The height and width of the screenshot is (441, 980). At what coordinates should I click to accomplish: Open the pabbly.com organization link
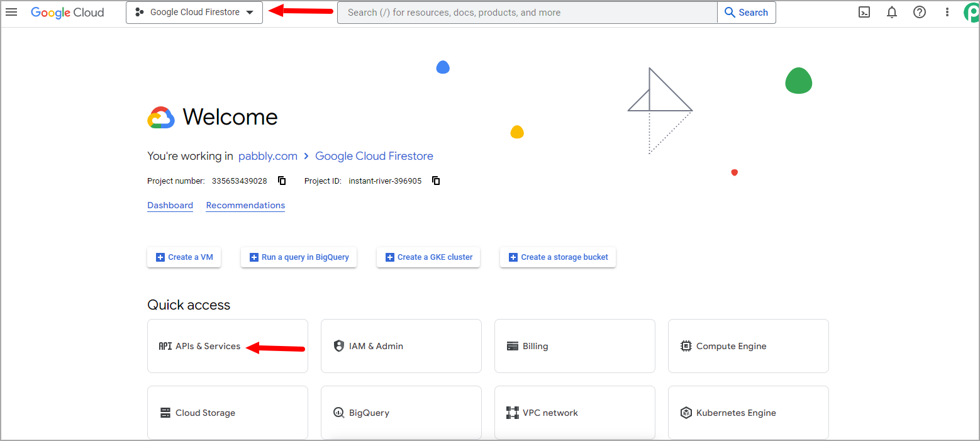(267, 156)
